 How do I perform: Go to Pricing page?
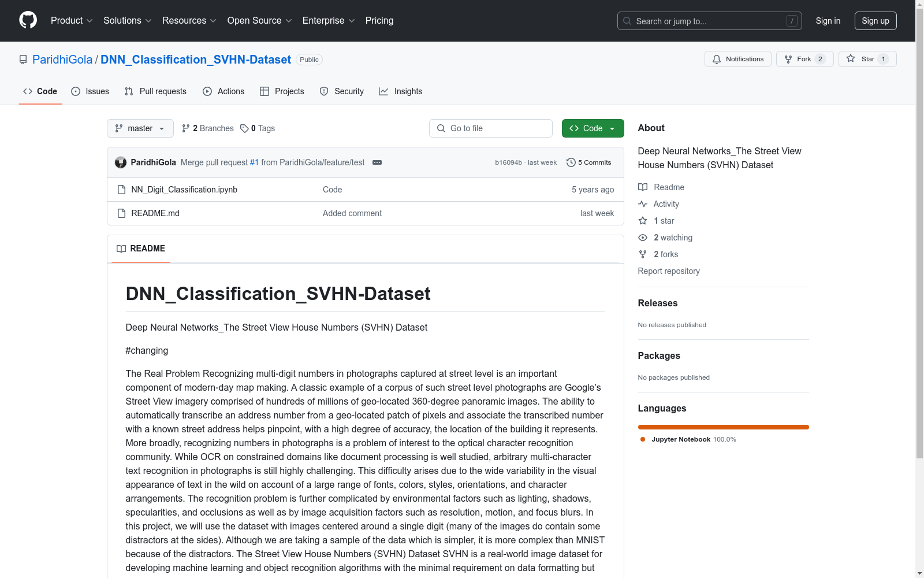click(379, 20)
